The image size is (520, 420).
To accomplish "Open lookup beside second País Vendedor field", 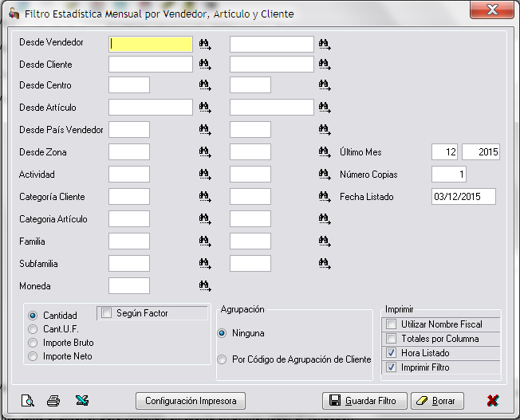I will [325, 130].
